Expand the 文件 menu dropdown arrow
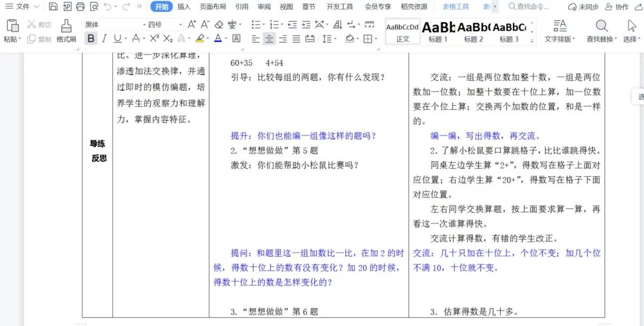The width and height of the screenshot is (644, 326). pyautogui.click(x=36, y=7)
